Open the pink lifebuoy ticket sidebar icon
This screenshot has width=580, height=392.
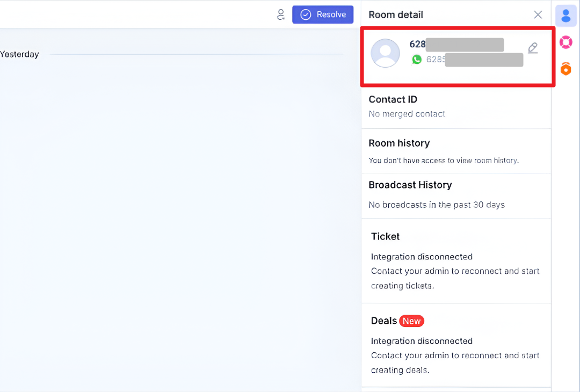pos(565,42)
